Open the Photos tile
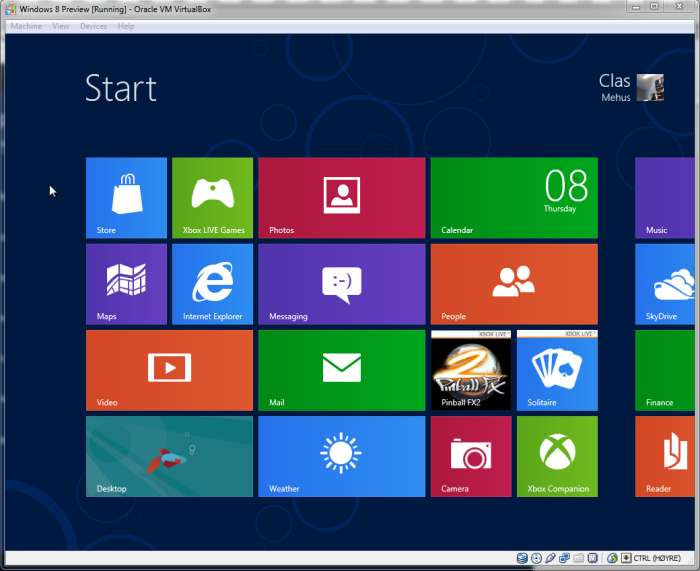The height and width of the screenshot is (571, 700). 342,198
